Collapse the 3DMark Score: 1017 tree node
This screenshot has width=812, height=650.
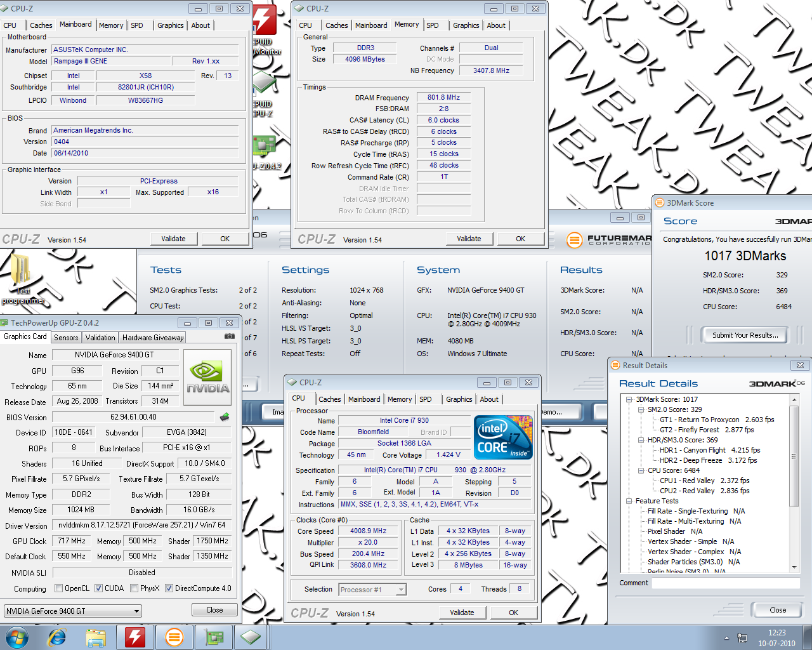coord(629,399)
